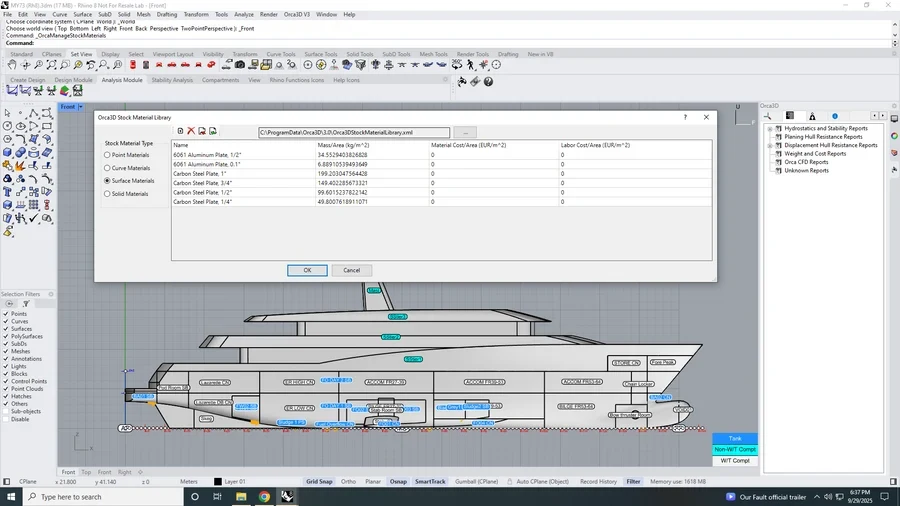Image resolution: width=900 pixels, height=506 pixels.
Task: Expand Hydrostatics and Stability Reports node
Action: [770, 129]
